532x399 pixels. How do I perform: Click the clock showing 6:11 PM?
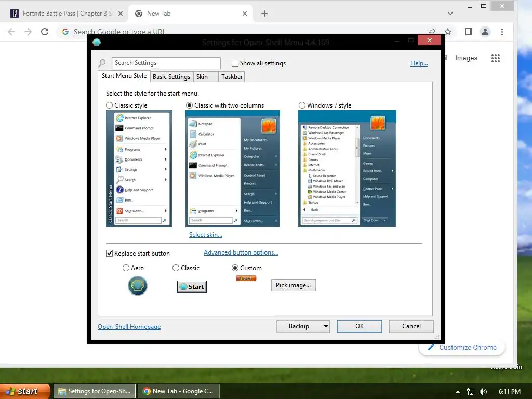point(509,392)
